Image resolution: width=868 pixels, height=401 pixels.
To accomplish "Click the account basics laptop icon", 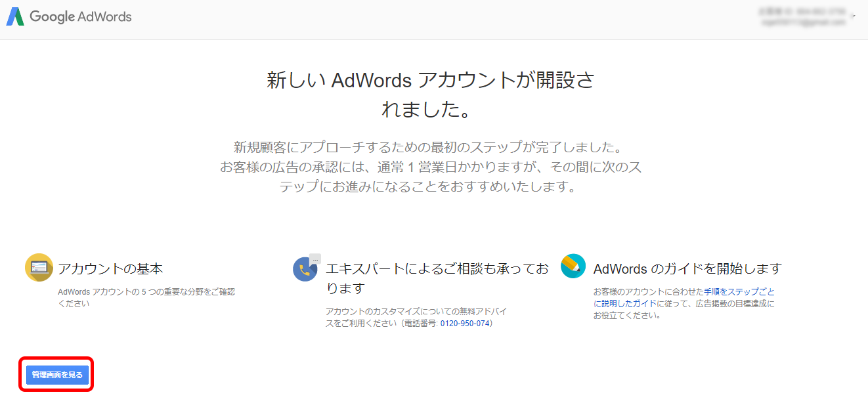I will (39, 267).
